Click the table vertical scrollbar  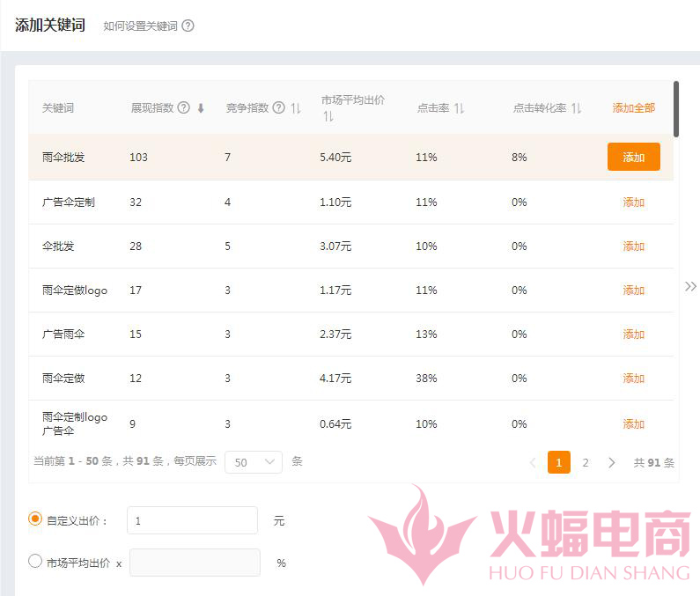675,108
